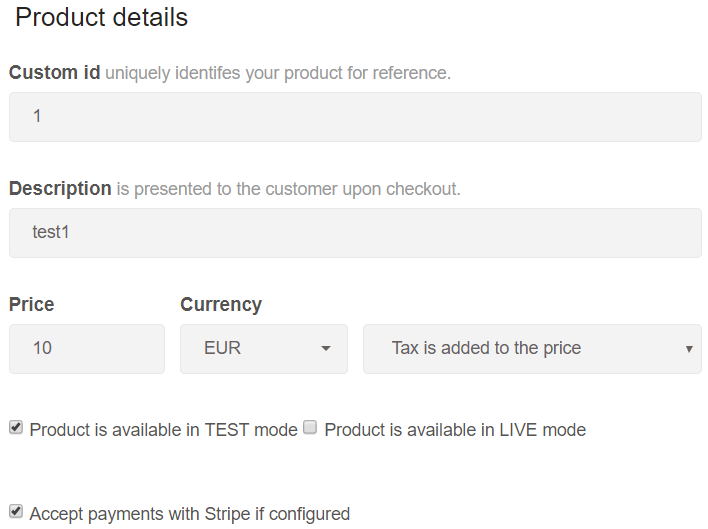Click the 'Currency' field label
The image size is (708, 529).
221,305
